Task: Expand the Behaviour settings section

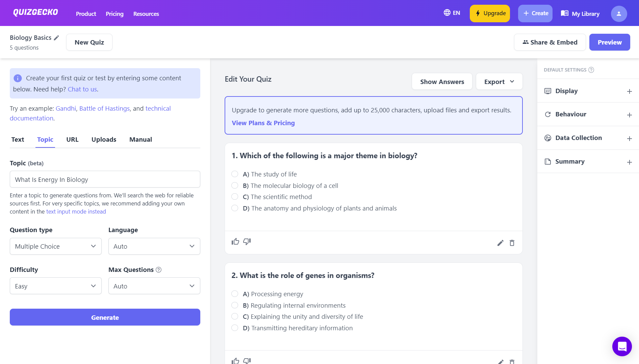Action: point(588,114)
